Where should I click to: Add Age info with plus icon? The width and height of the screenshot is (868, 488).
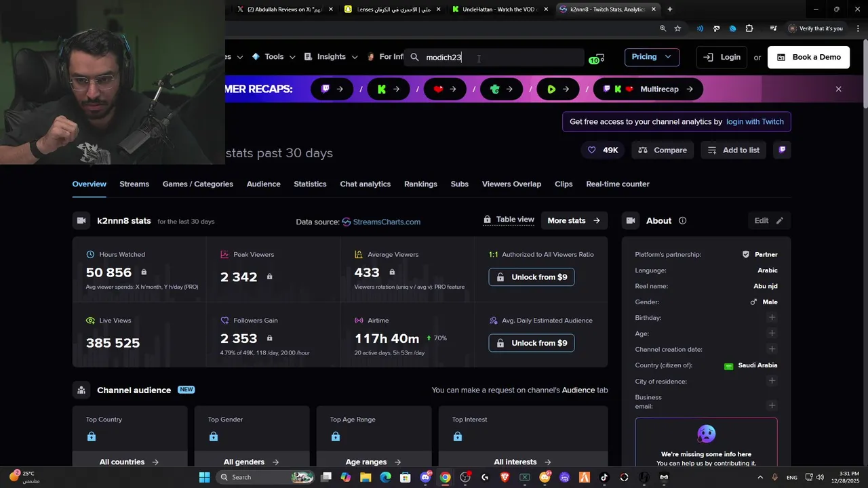pos(772,333)
